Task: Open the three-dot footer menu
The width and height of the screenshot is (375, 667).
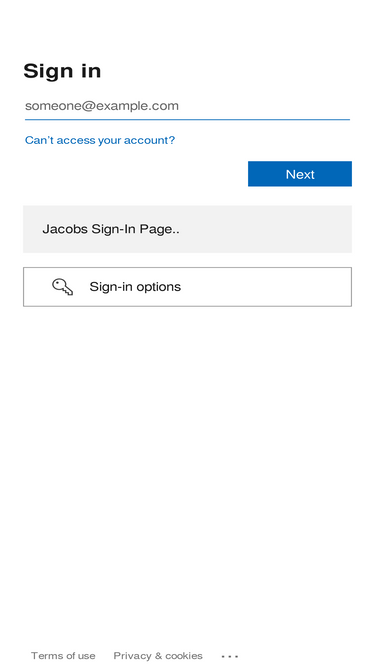Action: [230, 656]
